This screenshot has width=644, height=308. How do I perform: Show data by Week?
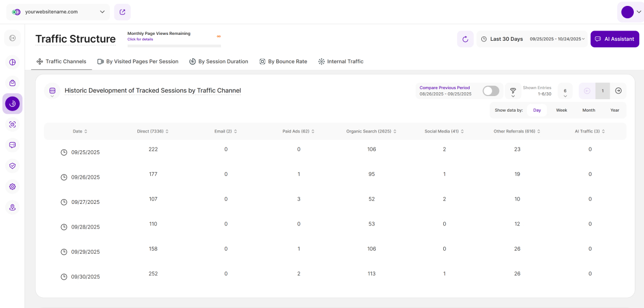pos(561,110)
